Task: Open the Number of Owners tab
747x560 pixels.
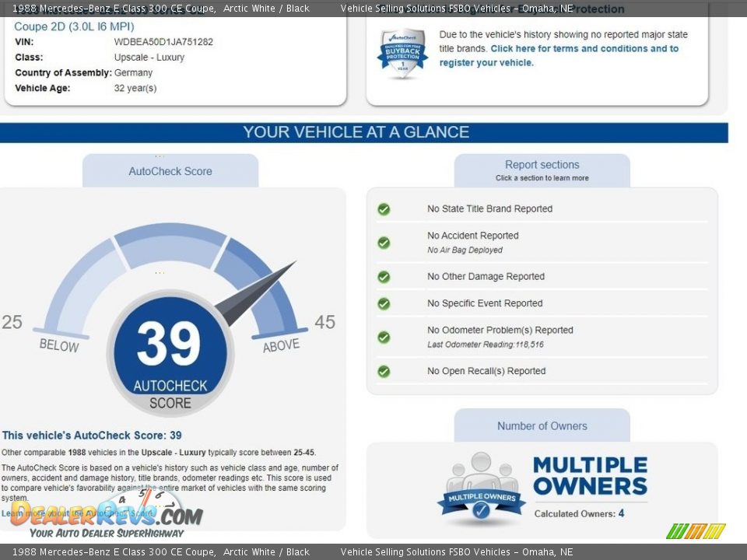Action: click(542, 425)
